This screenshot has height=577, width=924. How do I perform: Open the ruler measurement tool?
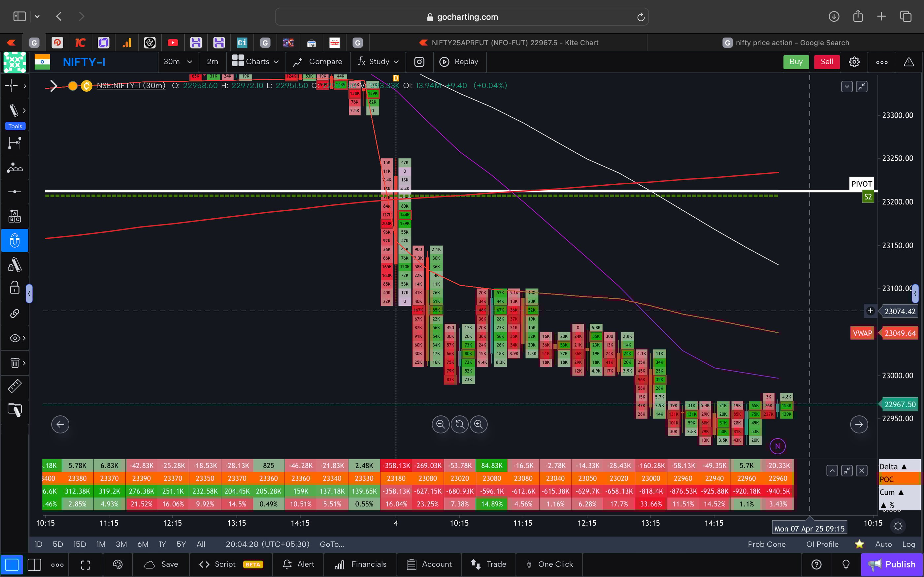(15, 386)
